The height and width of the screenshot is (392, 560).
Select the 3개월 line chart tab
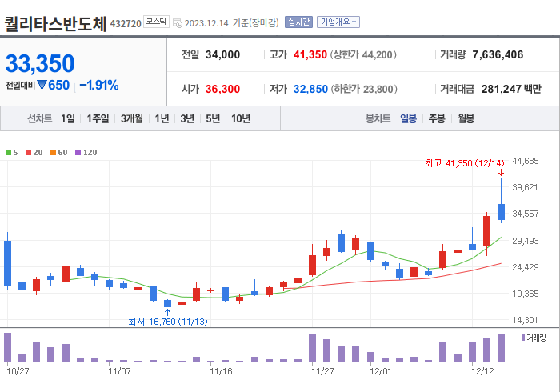coord(131,118)
